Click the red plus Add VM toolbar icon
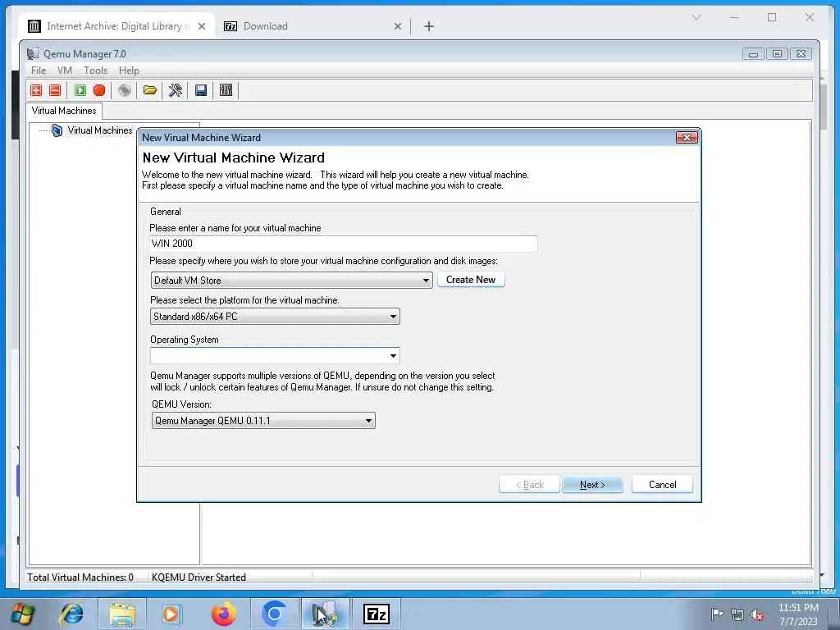 tap(36, 90)
